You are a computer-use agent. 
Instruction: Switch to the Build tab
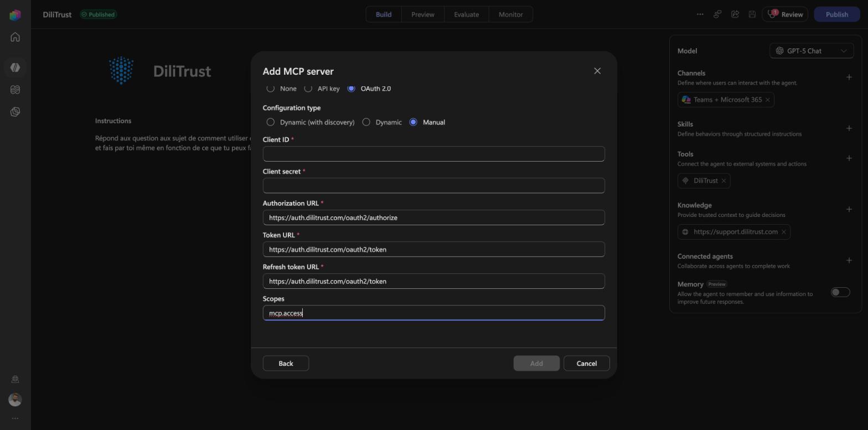pyautogui.click(x=384, y=14)
